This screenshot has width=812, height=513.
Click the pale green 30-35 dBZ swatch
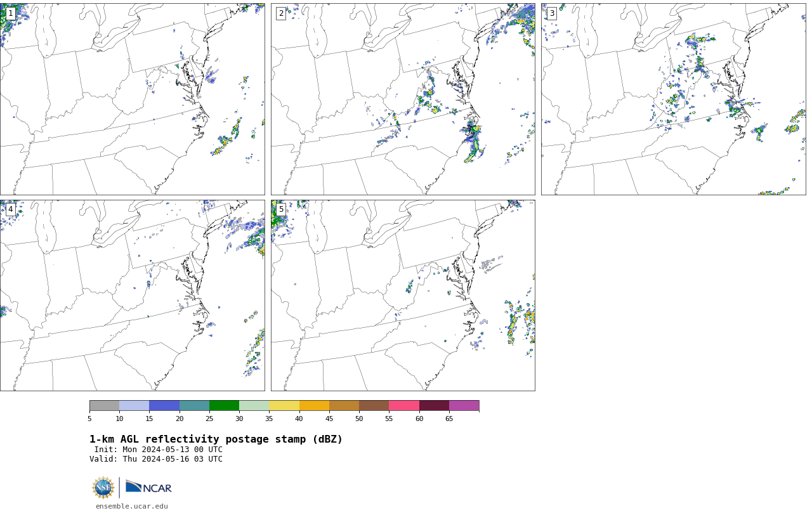click(254, 406)
